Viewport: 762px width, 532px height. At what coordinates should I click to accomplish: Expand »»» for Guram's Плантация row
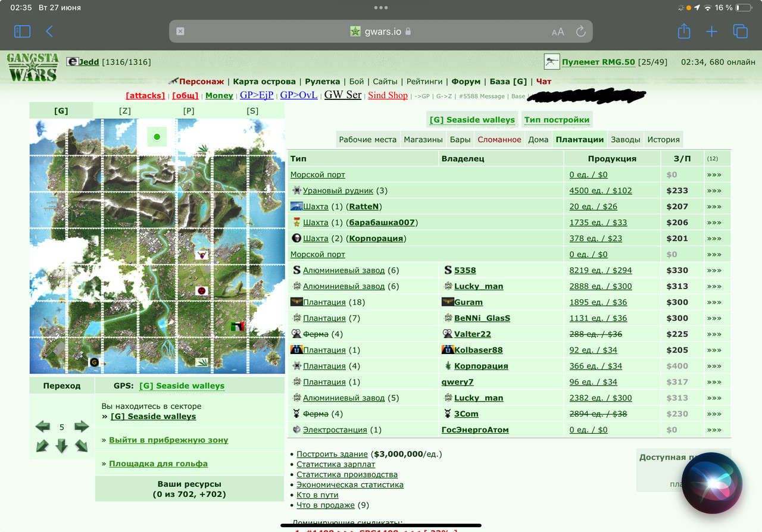[x=714, y=302]
